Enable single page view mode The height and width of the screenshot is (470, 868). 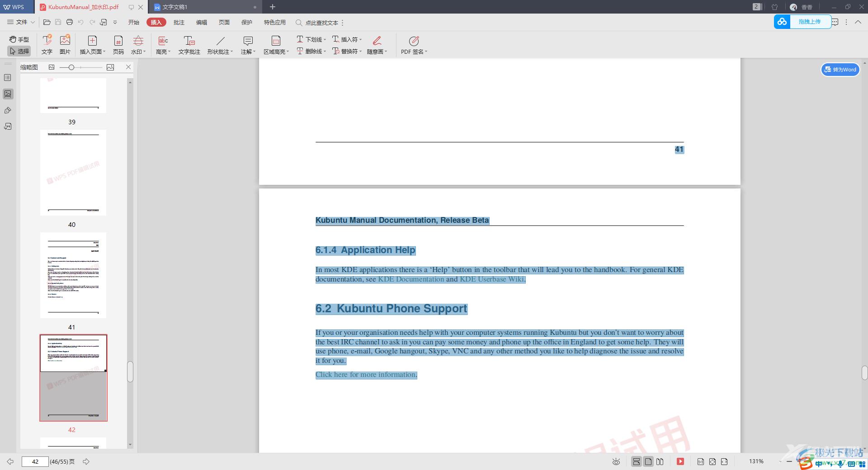[648, 461]
